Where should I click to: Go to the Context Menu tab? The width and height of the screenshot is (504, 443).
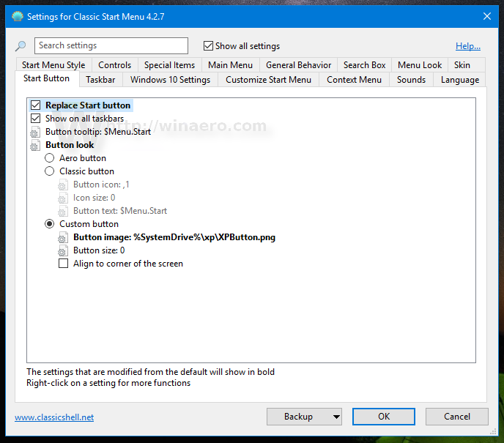[354, 80]
